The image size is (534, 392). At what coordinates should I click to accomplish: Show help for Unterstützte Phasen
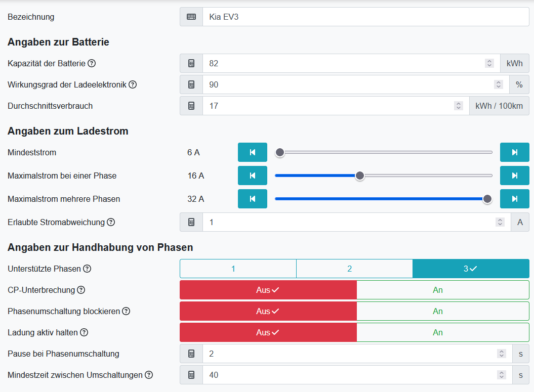[87, 269]
